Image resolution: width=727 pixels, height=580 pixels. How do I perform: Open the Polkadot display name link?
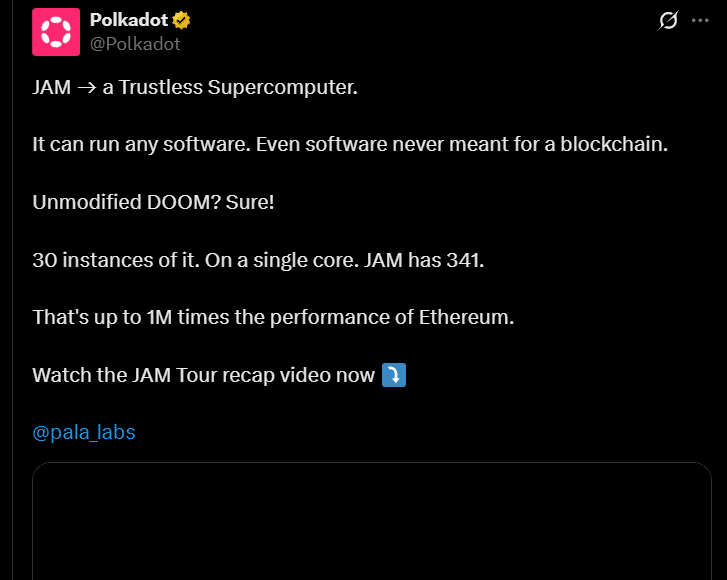click(x=128, y=20)
